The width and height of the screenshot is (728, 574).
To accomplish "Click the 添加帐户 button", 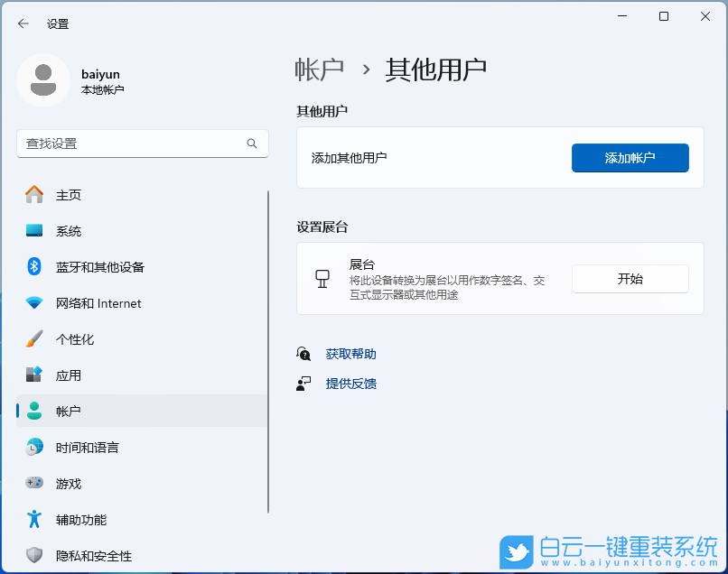I will (630, 158).
